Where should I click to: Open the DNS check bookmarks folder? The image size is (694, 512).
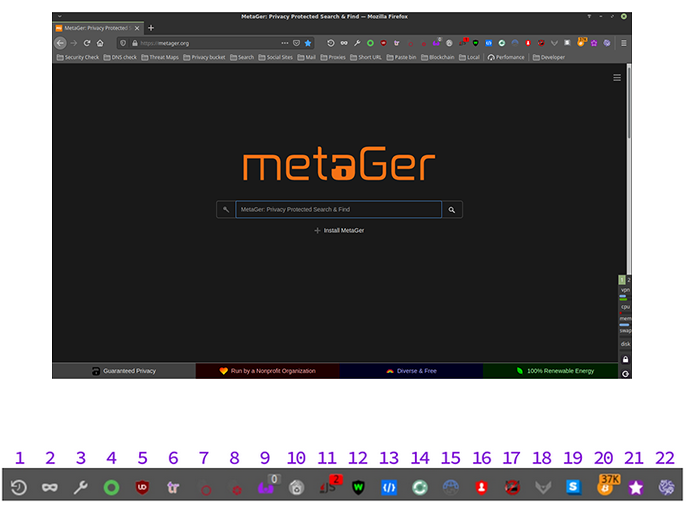[x=120, y=57]
